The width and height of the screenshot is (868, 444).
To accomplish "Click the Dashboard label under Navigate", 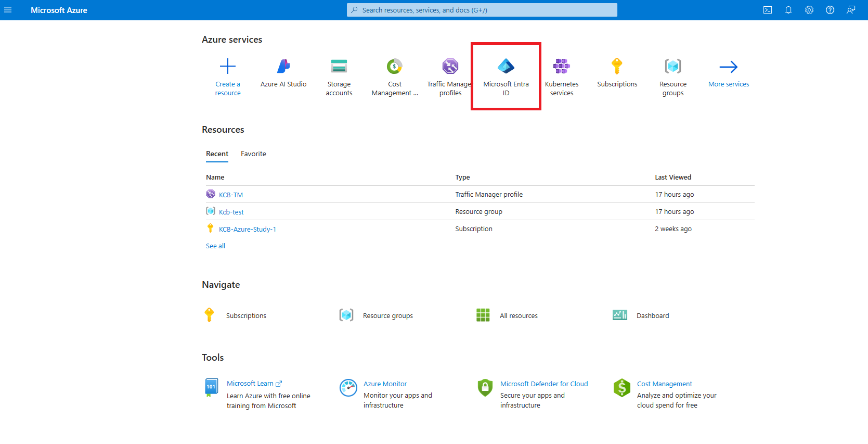I will point(653,315).
